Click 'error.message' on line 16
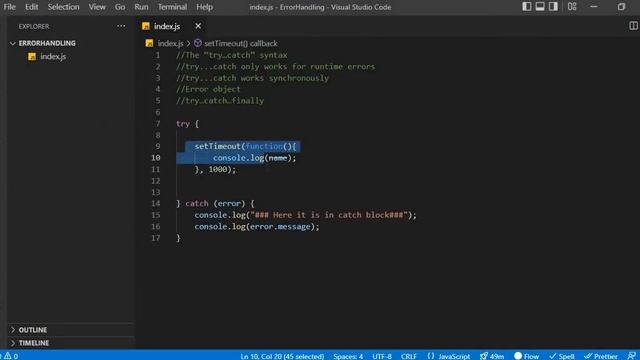The height and width of the screenshot is (360, 640). [x=280, y=227]
